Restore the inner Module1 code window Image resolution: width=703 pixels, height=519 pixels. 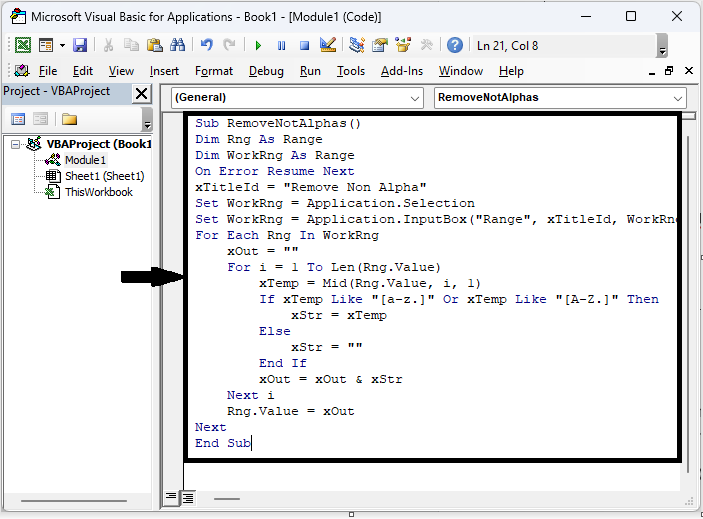click(x=669, y=71)
